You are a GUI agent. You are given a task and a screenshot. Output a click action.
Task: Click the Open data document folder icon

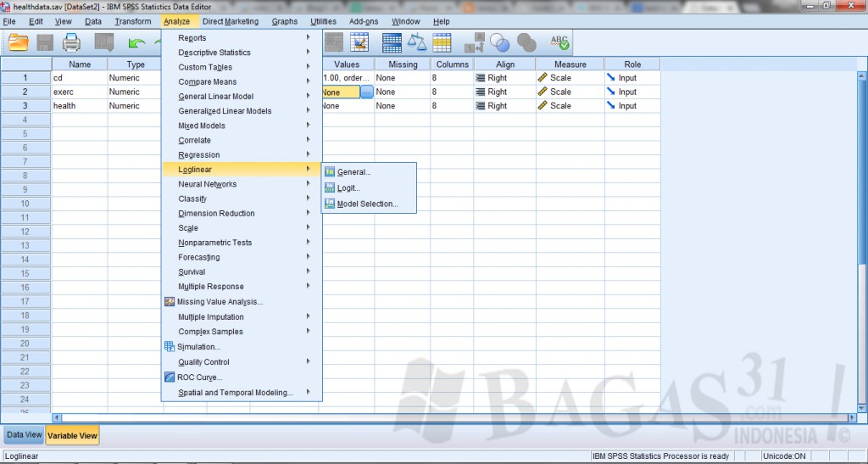tap(19, 42)
